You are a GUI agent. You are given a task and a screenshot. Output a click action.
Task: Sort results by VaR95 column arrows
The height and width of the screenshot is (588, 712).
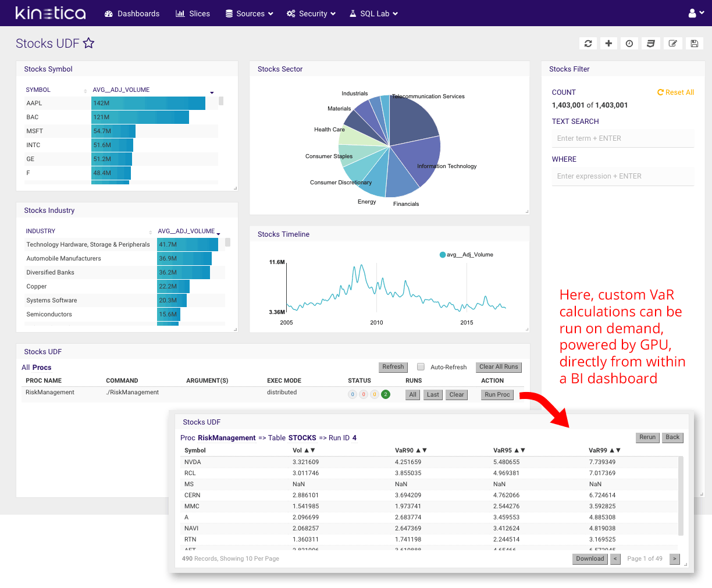pyautogui.click(x=520, y=450)
